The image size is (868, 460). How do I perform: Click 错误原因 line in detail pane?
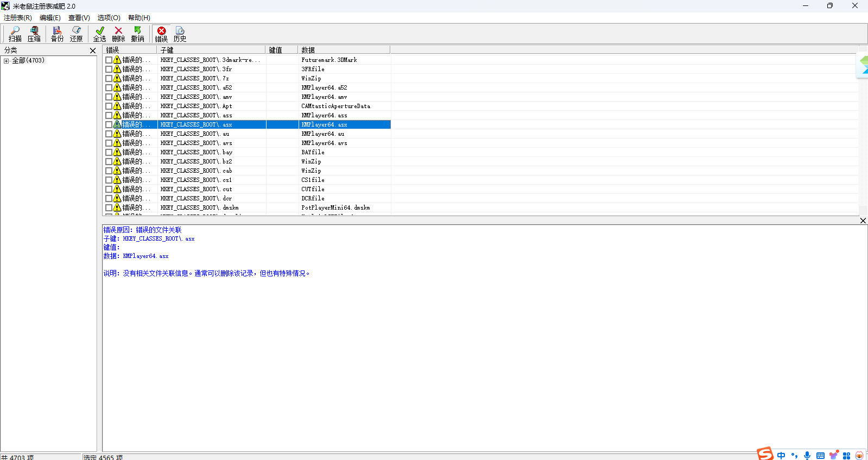click(x=142, y=230)
